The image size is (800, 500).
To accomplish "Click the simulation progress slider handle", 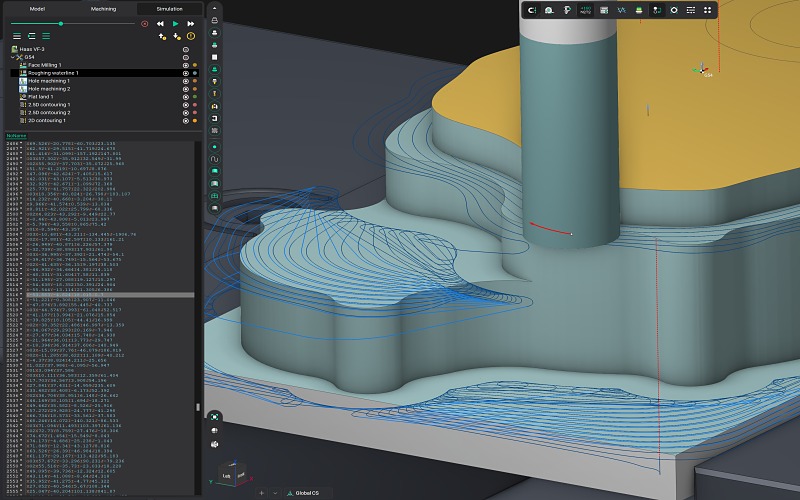I will (61, 23).
